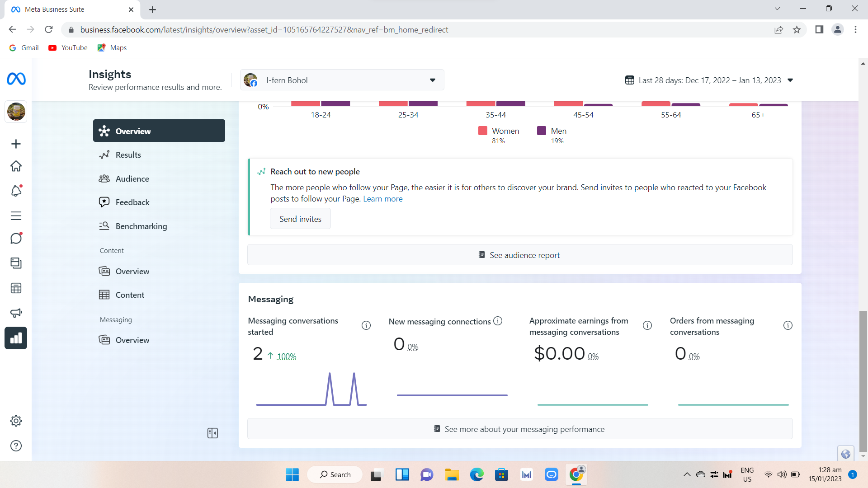Screen dimensions: 868x488
Task: Open Inbox chat bubble icon
Action: (x=16, y=238)
